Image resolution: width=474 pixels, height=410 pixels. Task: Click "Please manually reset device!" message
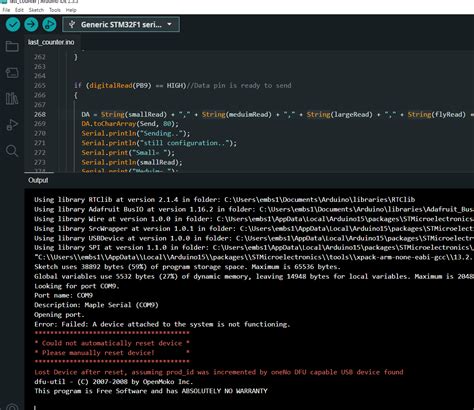pyautogui.click(x=112, y=353)
